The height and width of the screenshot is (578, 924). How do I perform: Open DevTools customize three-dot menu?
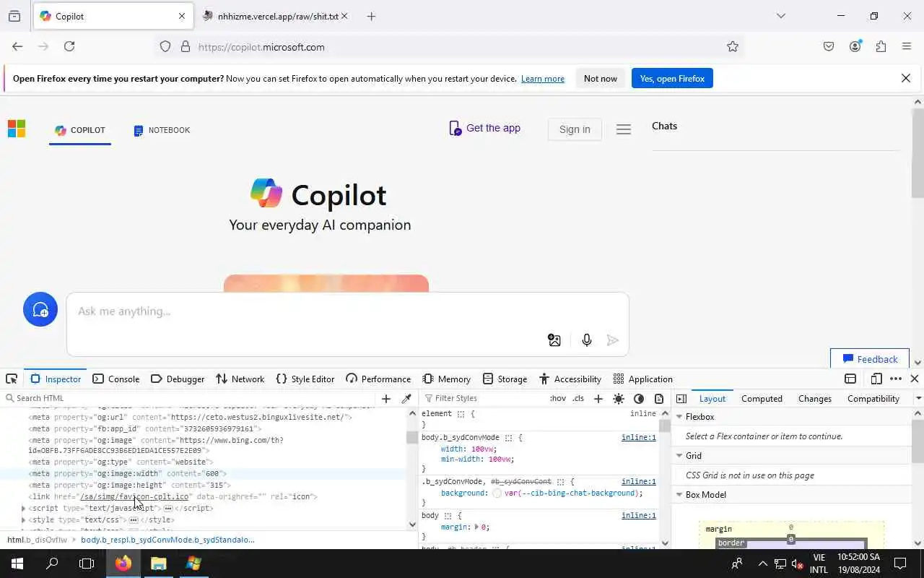click(x=896, y=379)
